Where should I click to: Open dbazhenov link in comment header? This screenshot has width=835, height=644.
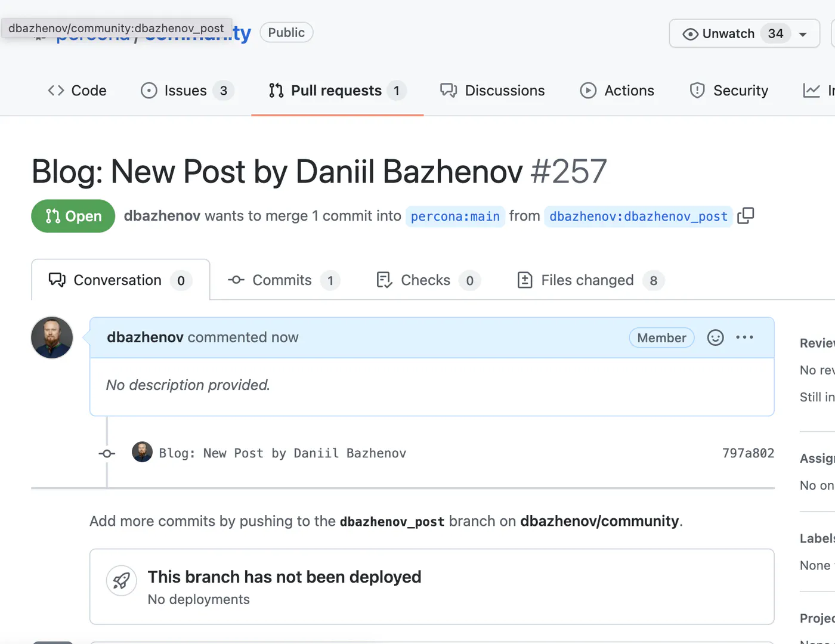[145, 338]
